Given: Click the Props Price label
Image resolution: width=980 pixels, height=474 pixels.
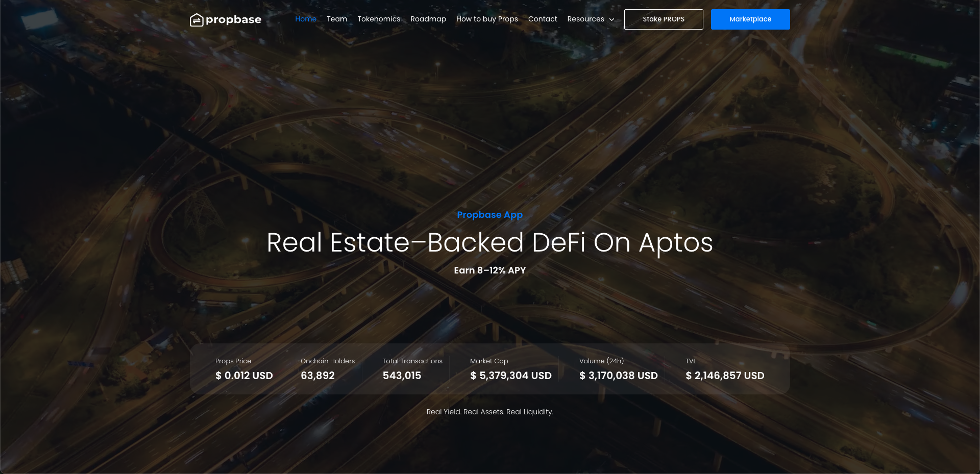Looking at the screenshot, I should tap(233, 361).
